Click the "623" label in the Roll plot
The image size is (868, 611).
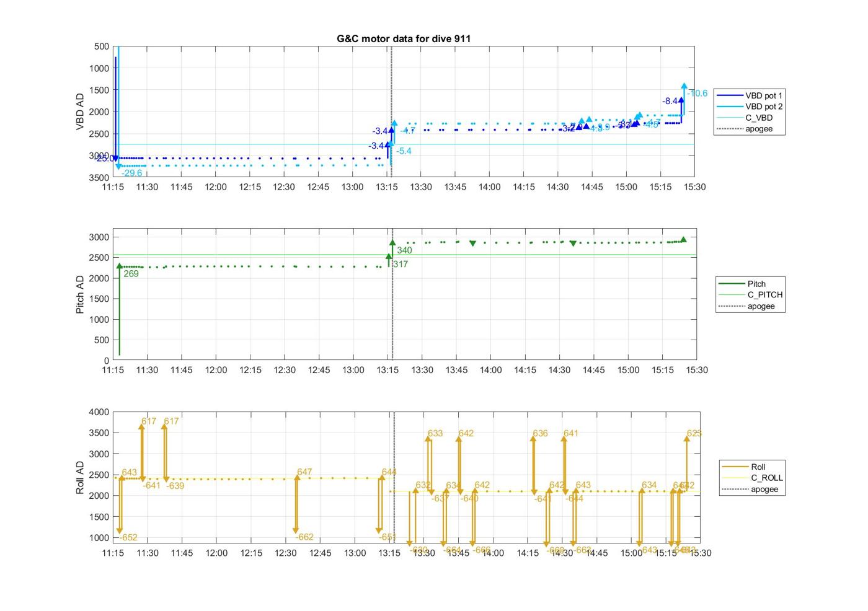pos(694,434)
